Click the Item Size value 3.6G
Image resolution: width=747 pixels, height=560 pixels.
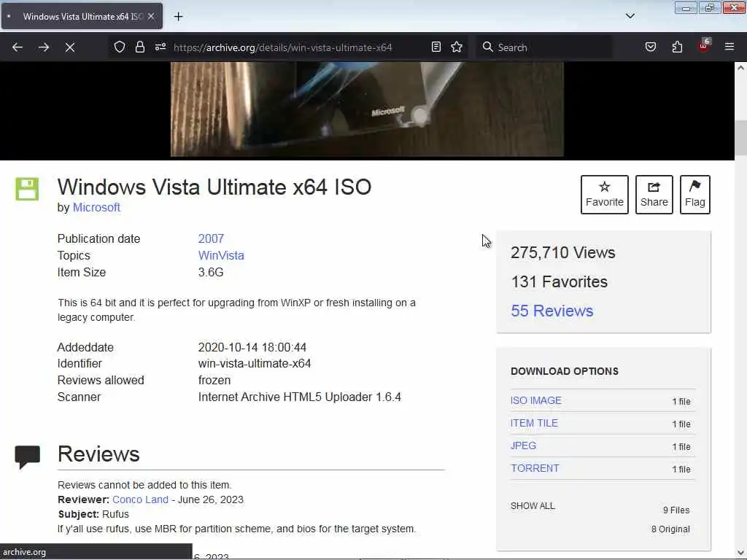(x=211, y=273)
